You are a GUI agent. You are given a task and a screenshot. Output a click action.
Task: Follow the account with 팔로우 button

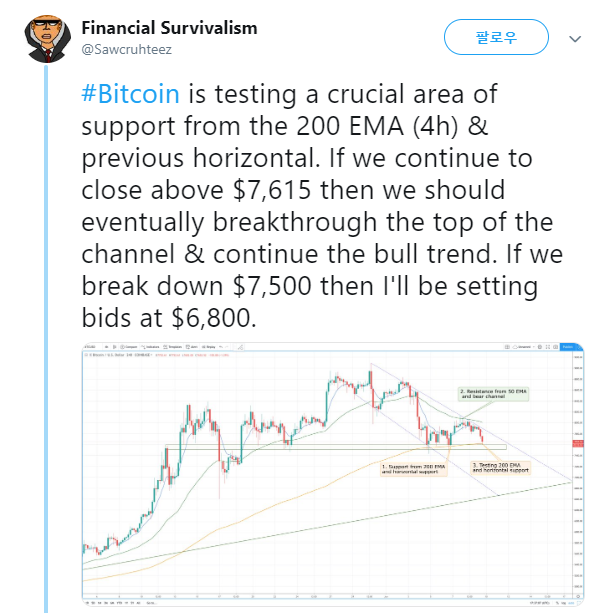click(496, 37)
